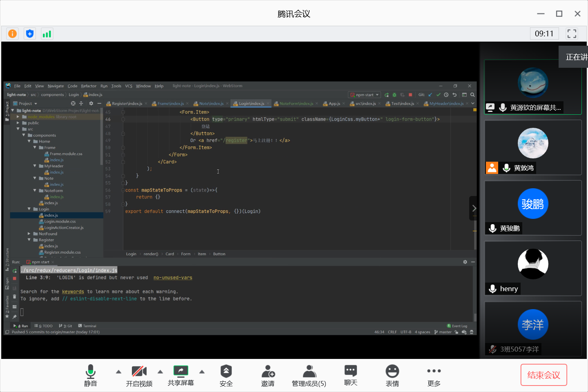Viewport: 588px width, 392px height.
Task: Click no-unused-vars link in run console
Action: [x=173, y=278]
